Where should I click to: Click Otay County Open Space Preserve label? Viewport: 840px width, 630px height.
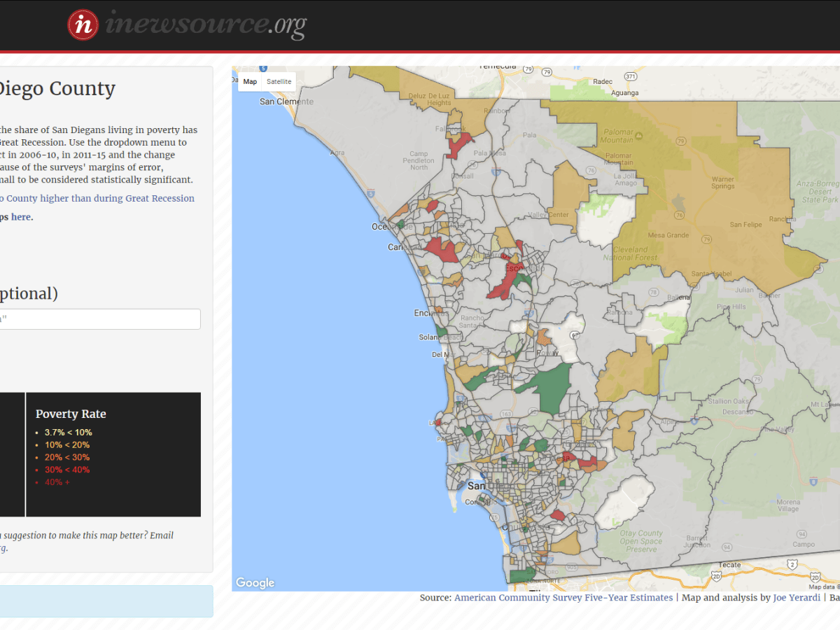pyautogui.click(x=640, y=541)
